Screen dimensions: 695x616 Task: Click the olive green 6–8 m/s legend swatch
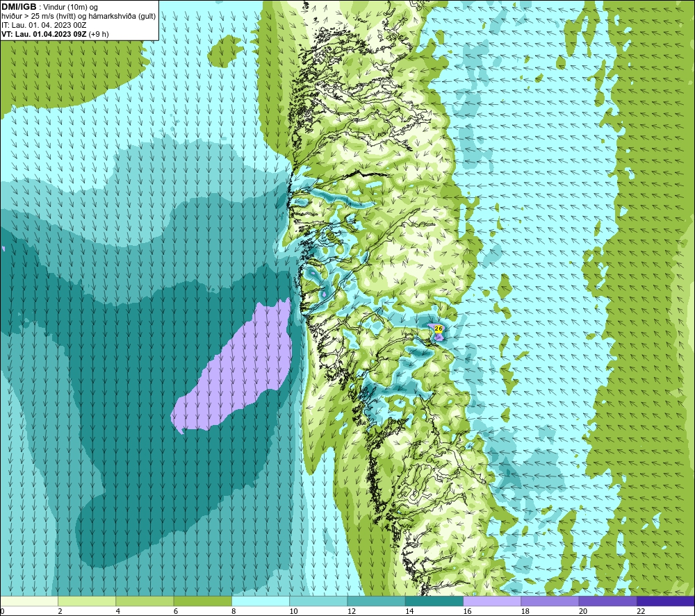(202, 601)
